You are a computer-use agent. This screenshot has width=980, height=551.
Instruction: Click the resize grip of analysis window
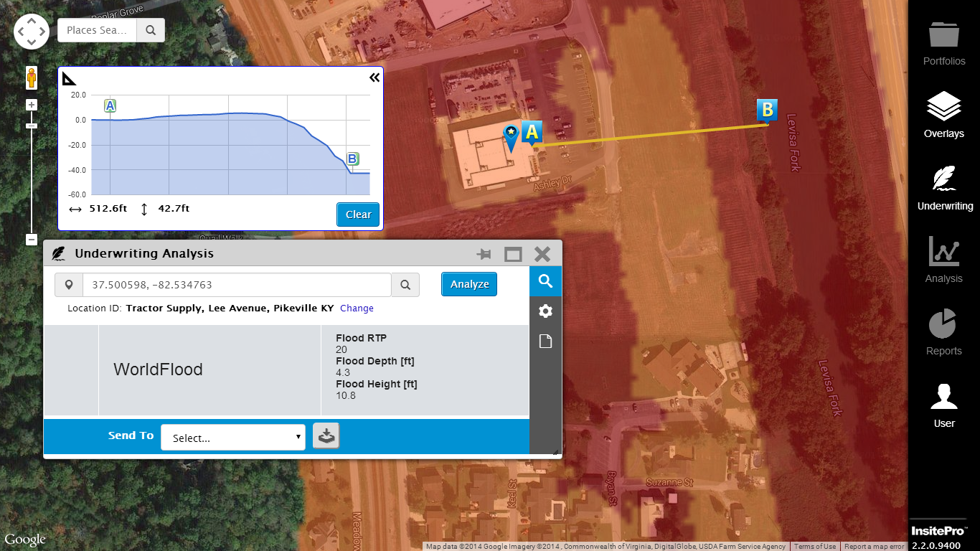[x=555, y=452]
